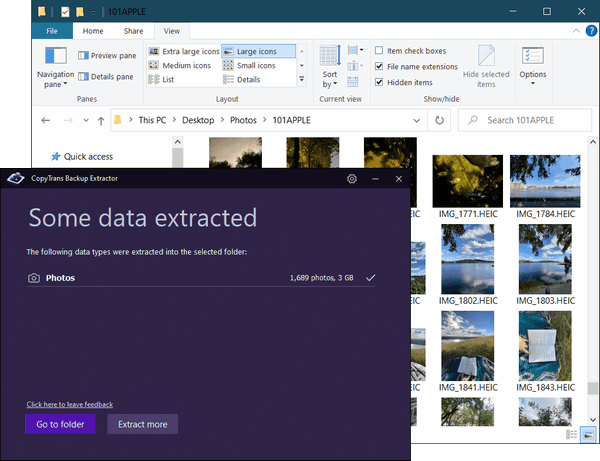The width and height of the screenshot is (600, 461).
Task: Click Extract more button
Action: [142, 424]
